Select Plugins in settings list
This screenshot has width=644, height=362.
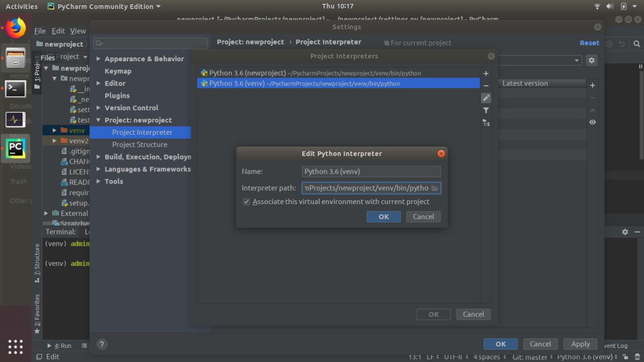(117, 96)
